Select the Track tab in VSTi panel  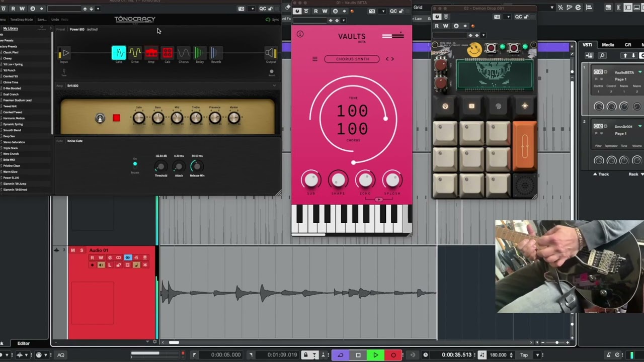pyautogui.click(x=601, y=174)
